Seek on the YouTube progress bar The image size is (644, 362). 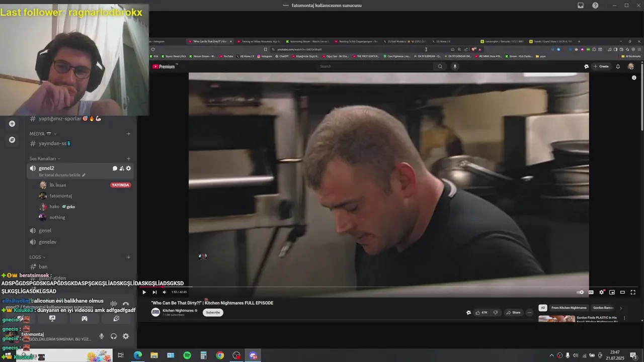click(388, 287)
